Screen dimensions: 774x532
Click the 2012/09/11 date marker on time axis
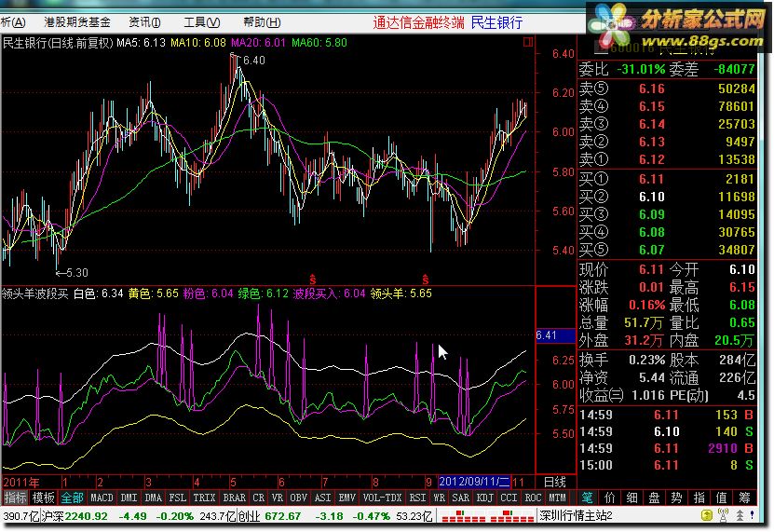click(474, 481)
